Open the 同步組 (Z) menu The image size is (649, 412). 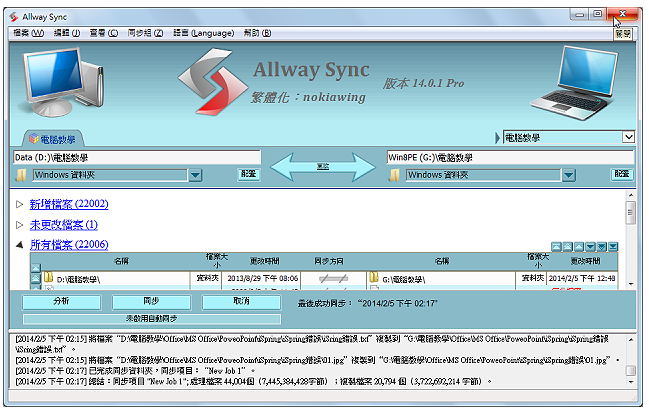click(145, 33)
